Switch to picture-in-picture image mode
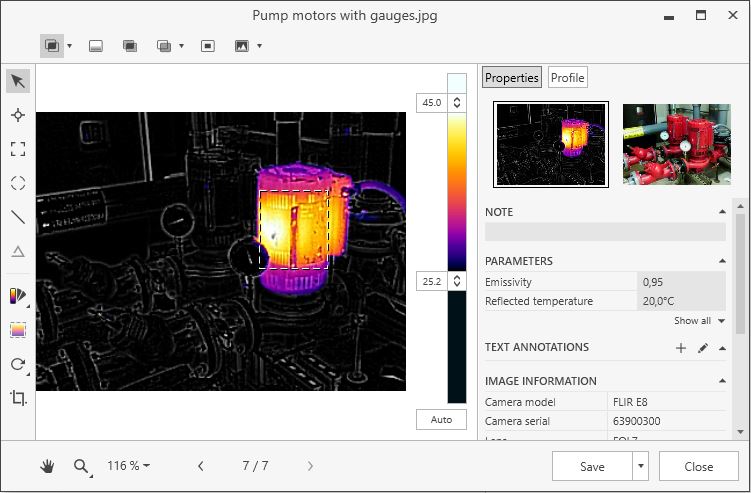The width and height of the screenshot is (751, 493). click(x=208, y=46)
